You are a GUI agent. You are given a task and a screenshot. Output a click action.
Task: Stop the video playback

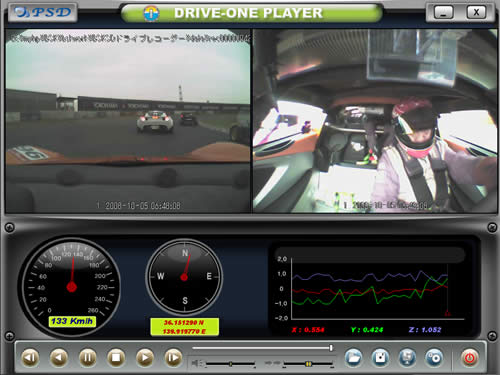[x=116, y=358]
